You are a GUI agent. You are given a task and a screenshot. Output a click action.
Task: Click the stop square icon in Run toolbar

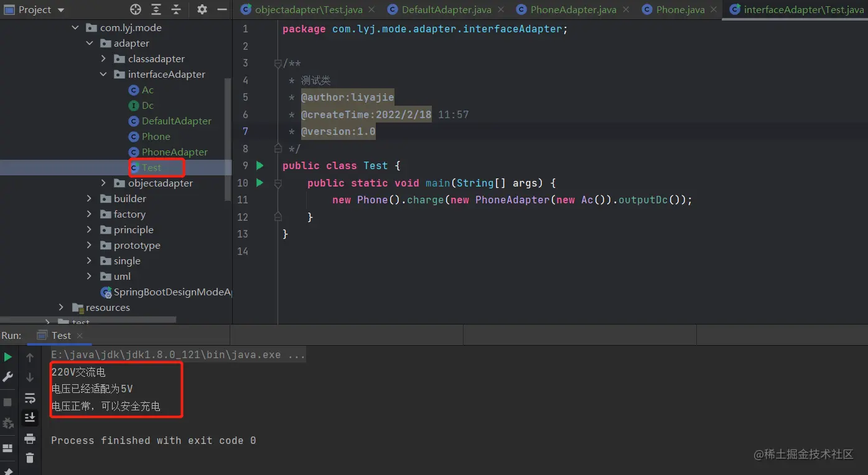[x=7, y=402]
